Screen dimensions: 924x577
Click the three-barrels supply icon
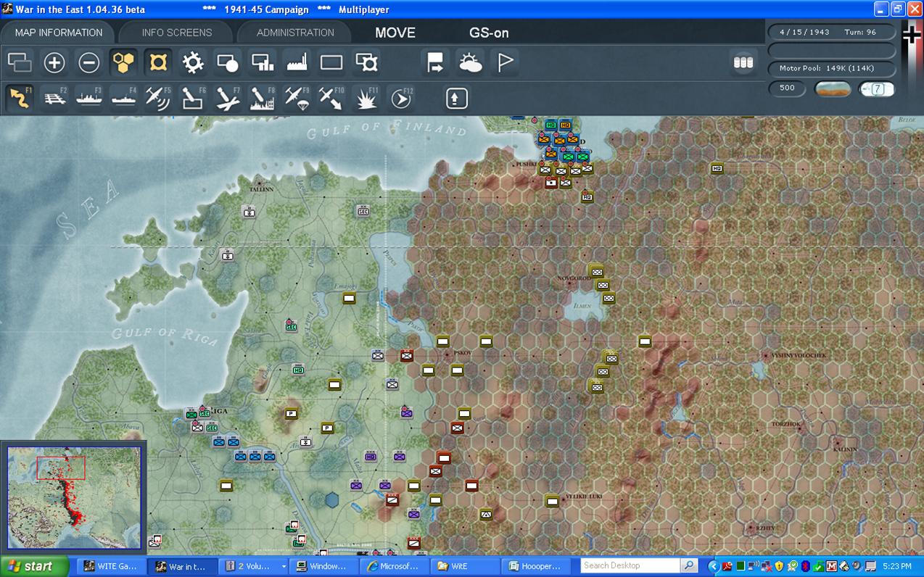[x=743, y=63]
